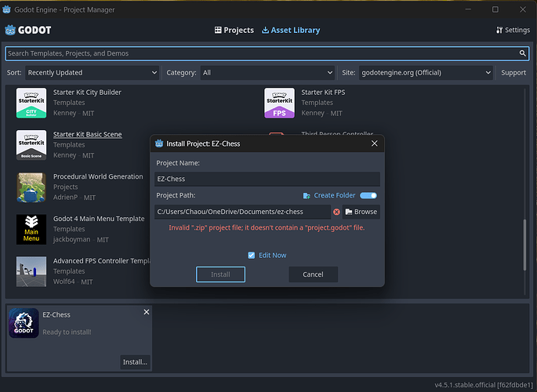
Task: Click the Project Name input field
Action: point(267,179)
